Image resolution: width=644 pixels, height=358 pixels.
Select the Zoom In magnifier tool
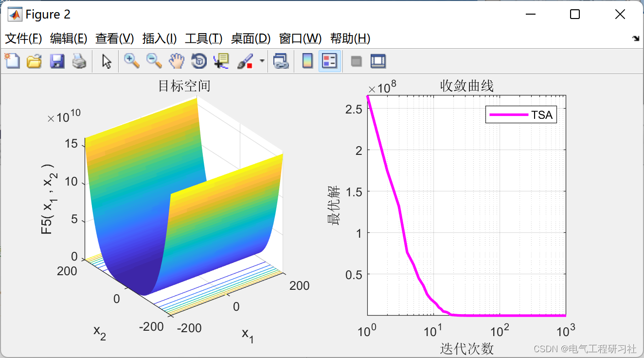click(130, 61)
